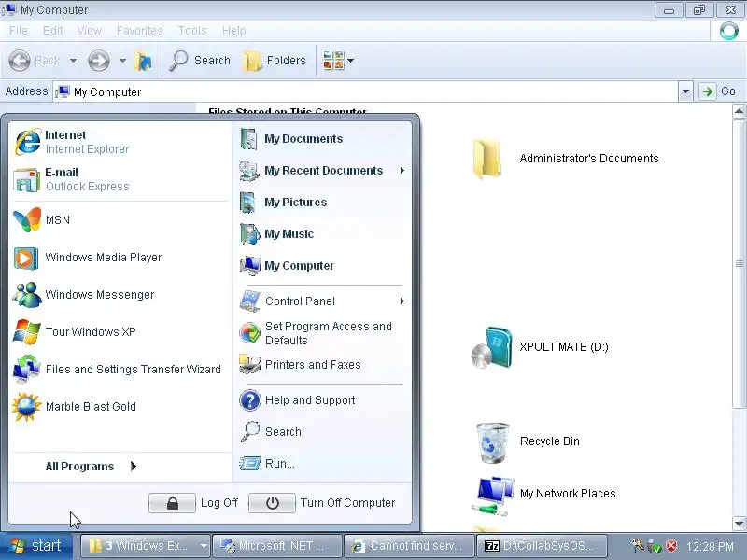The height and width of the screenshot is (560, 747).
Task: Click first system tray icon near clock
Action: [x=637, y=545]
